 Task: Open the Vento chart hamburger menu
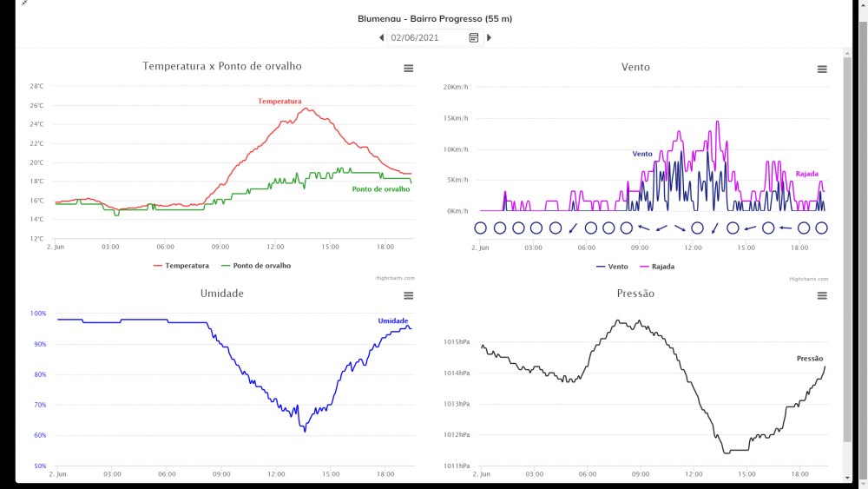(x=822, y=69)
